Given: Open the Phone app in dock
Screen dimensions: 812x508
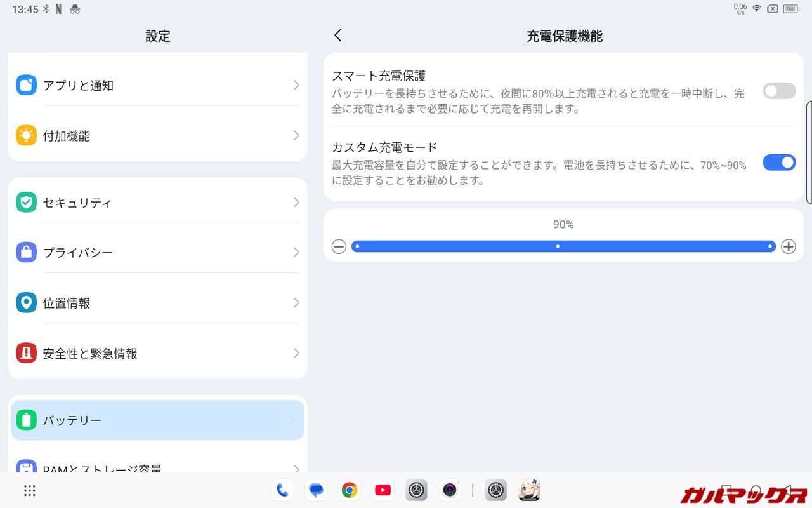Looking at the screenshot, I should 282,490.
